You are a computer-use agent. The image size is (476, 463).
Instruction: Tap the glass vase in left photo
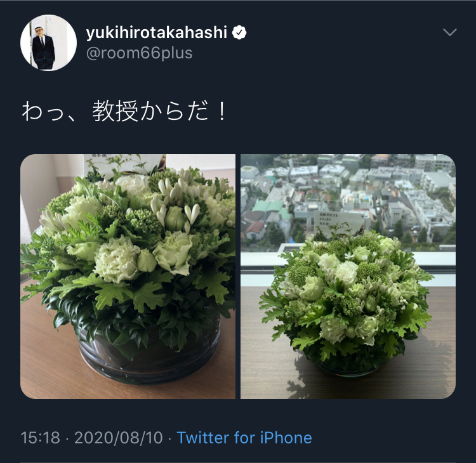point(149,356)
